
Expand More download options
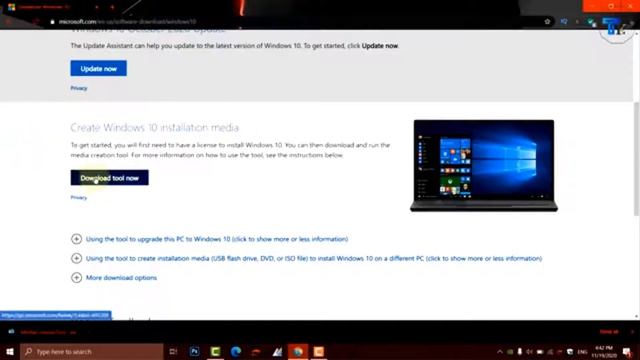tap(114, 278)
